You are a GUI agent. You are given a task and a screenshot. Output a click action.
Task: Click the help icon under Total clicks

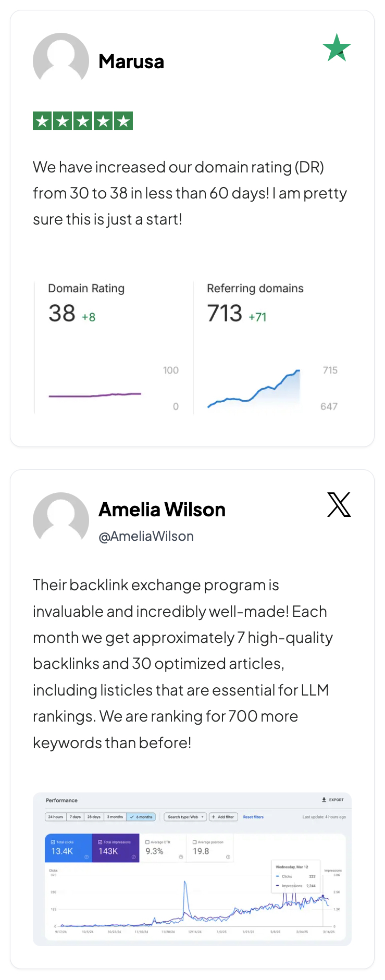click(x=86, y=857)
